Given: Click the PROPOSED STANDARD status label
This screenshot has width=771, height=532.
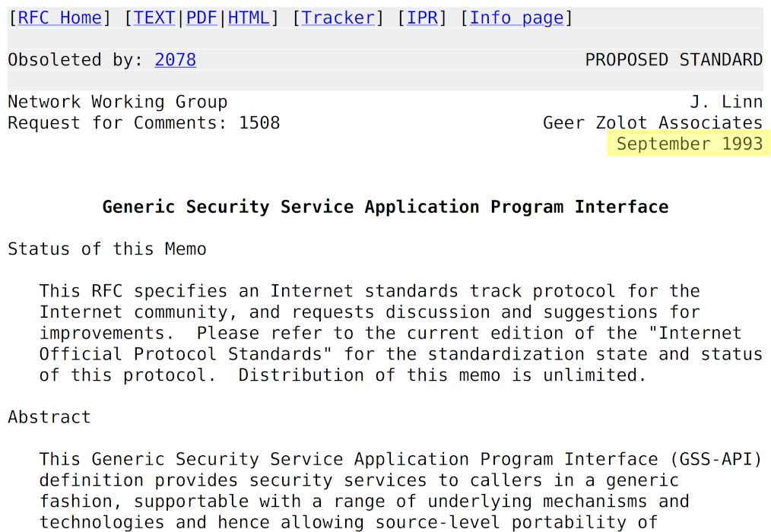Looking at the screenshot, I should pos(673,60).
